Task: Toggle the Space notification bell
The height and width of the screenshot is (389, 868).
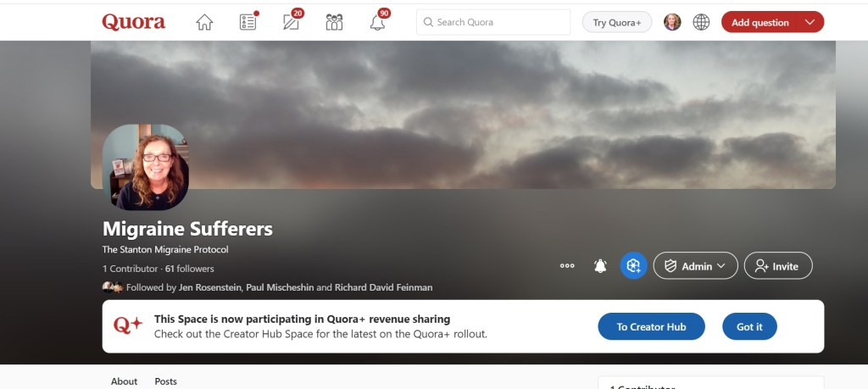Action: pos(600,266)
